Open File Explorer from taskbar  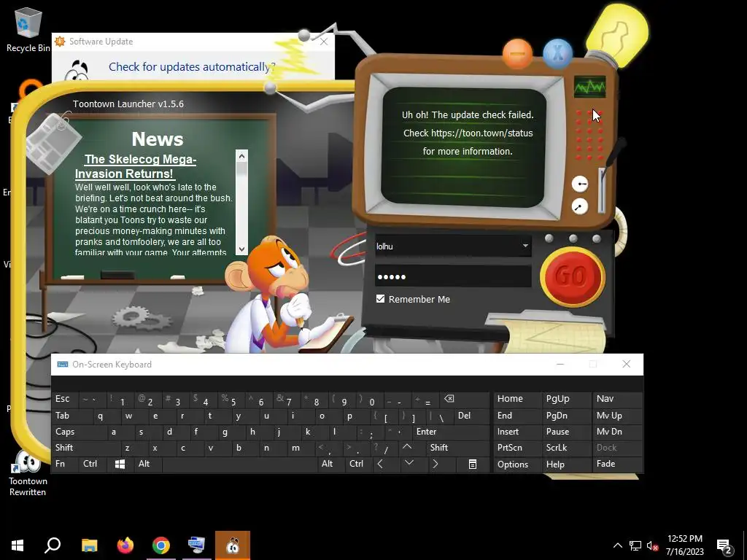point(89,545)
